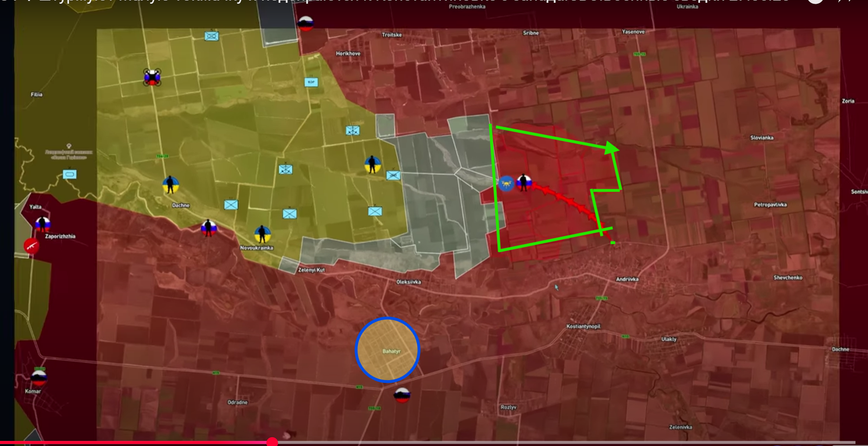Click Russian soldier icon near Yalta

[x=43, y=224]
